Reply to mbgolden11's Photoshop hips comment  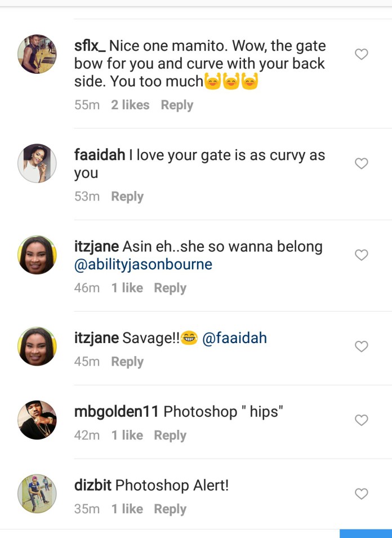tap(170, 435)
